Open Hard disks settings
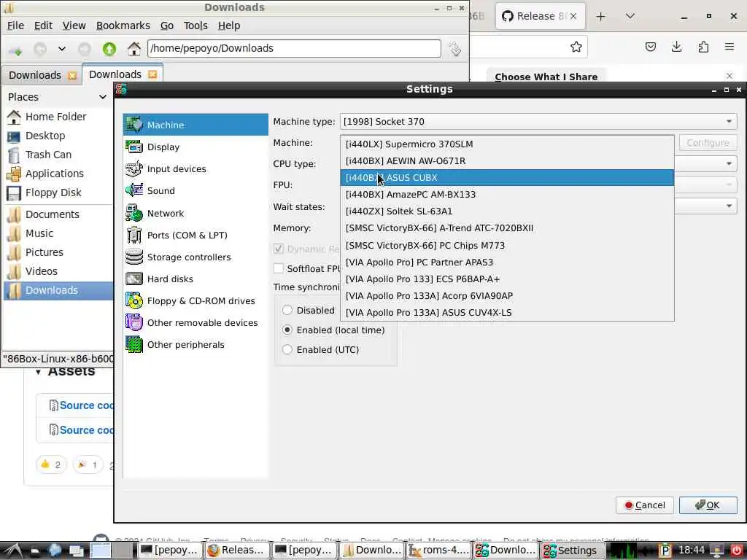This screenshot has height=560, width=747. pos(196,279)
